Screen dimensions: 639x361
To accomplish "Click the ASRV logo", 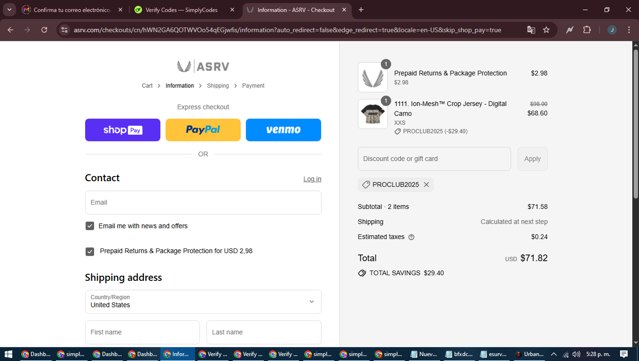I will click(x=203, y=66).
